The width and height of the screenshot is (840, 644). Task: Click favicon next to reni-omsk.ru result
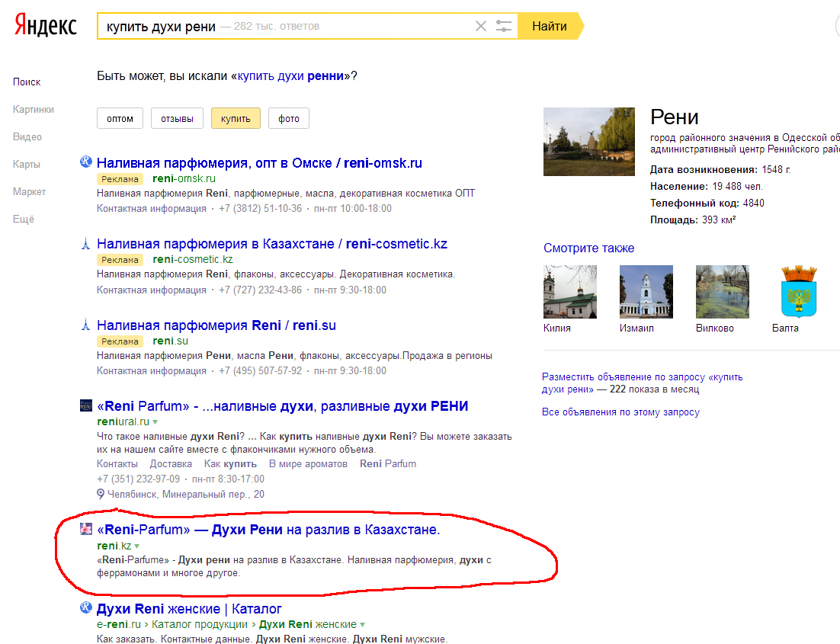[x=85, y=162]
